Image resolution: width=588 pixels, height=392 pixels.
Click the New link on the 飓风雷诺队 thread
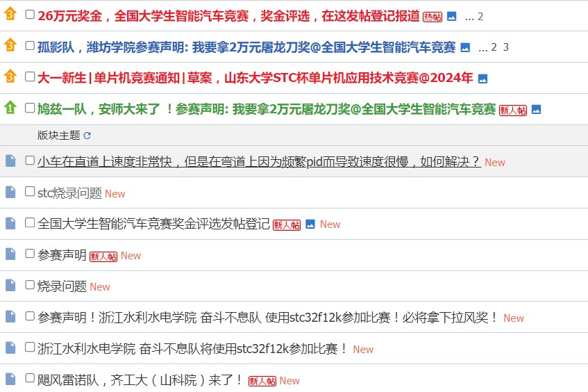pos(289,381)
